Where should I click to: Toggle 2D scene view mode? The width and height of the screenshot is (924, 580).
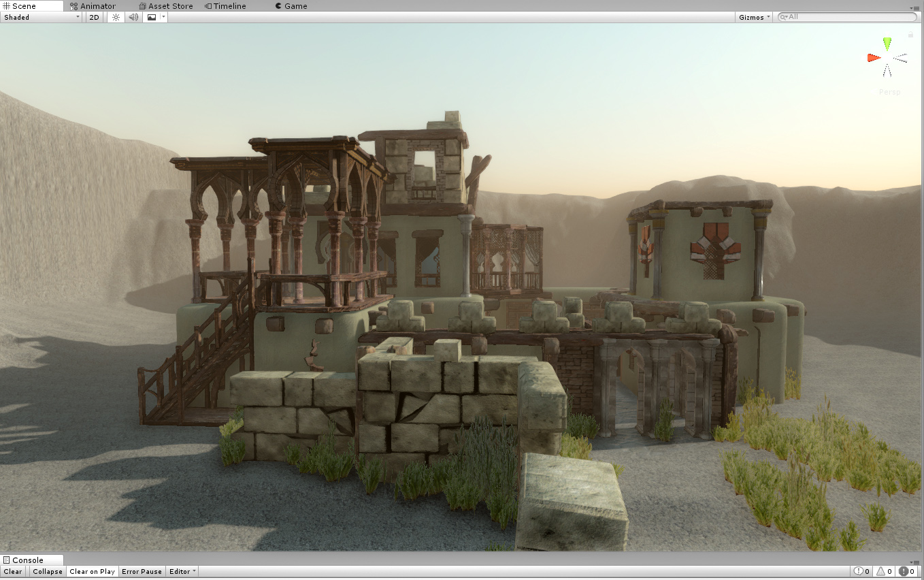[x=95, y=17]
